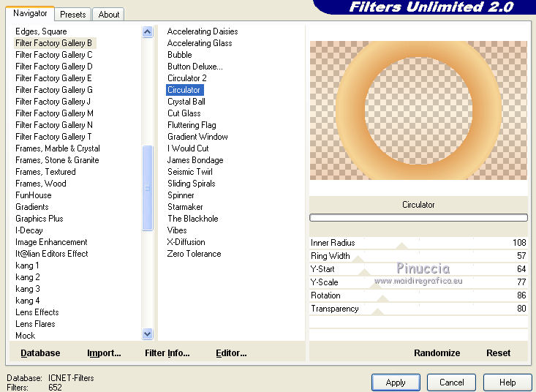Screen dimensions: 536x392
Task: Select Graphics Plus category
Action: [39, 219]
